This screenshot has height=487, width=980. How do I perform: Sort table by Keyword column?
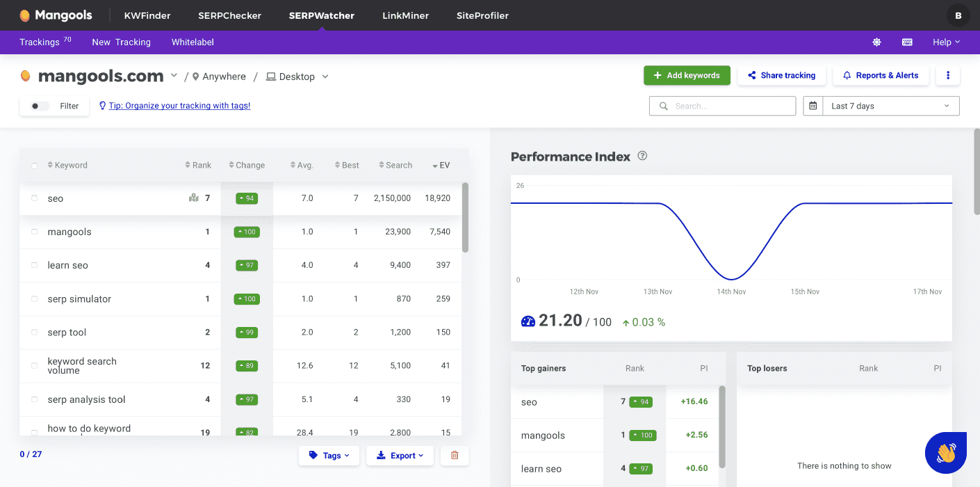point(67,166)
